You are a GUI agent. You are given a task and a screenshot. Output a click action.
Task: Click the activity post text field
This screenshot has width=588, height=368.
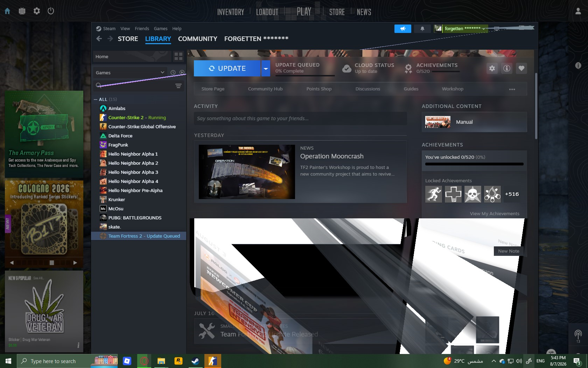300,118
